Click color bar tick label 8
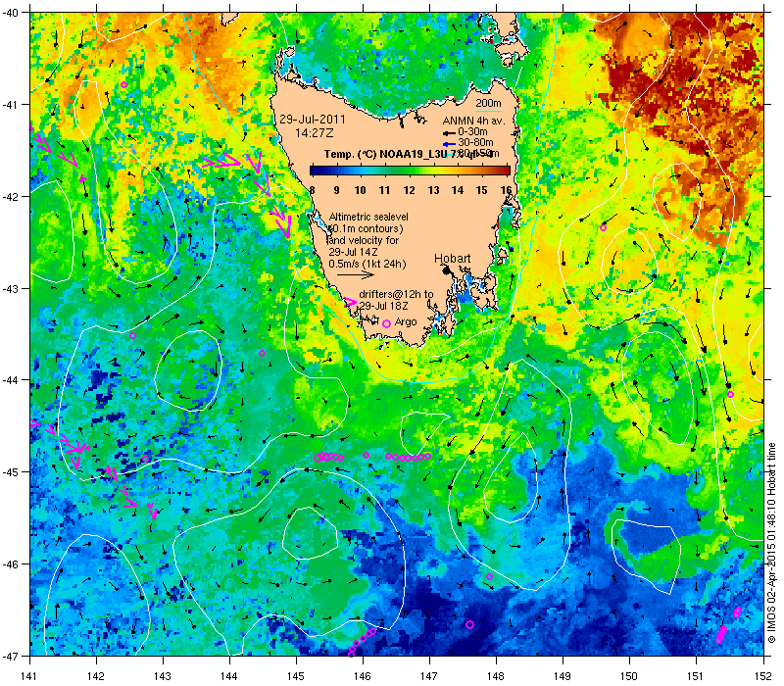 312,190
